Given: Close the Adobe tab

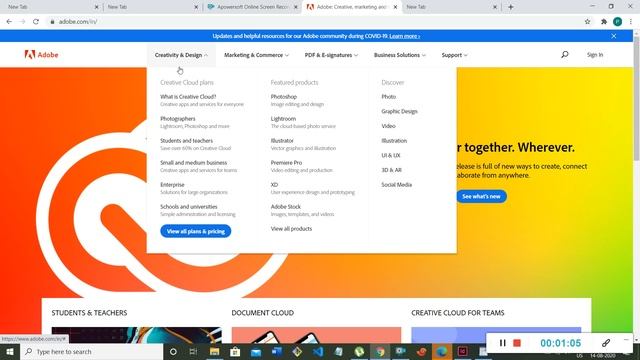Looking at the screenshot, I should click(395, 7).
